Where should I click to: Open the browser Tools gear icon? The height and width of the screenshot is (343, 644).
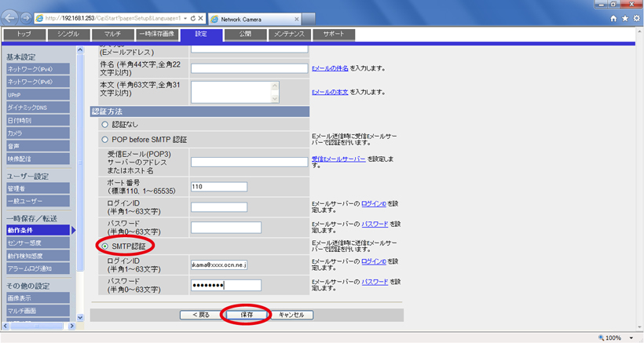click(x=636, y=19)
